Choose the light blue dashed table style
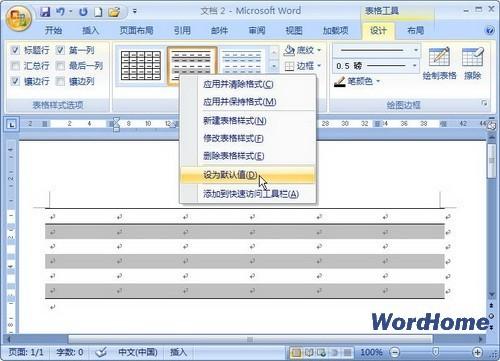Viewport: 500px width, 361px height. coord(242,61)
